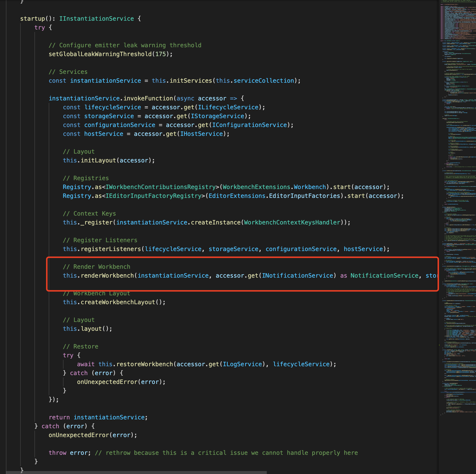
Task: Click the renderWorkbench call in highlighted box
Action: click(x=107, y=276)
